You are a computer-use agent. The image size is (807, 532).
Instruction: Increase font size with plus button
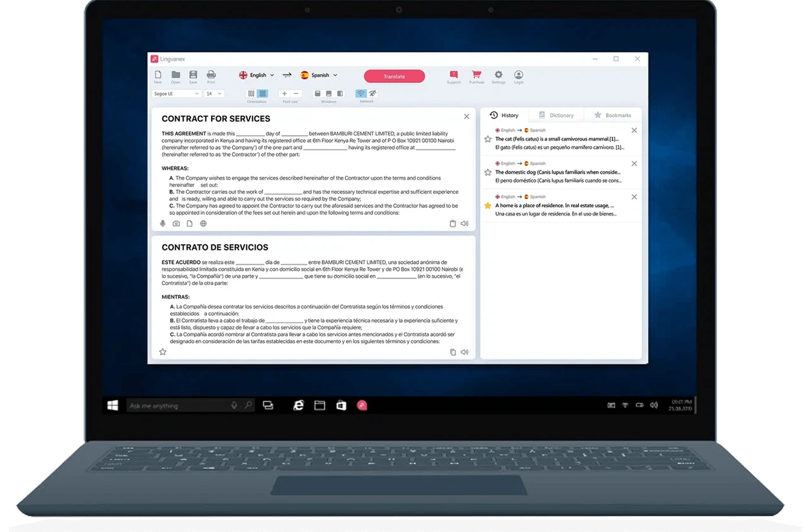coord(285,93)
